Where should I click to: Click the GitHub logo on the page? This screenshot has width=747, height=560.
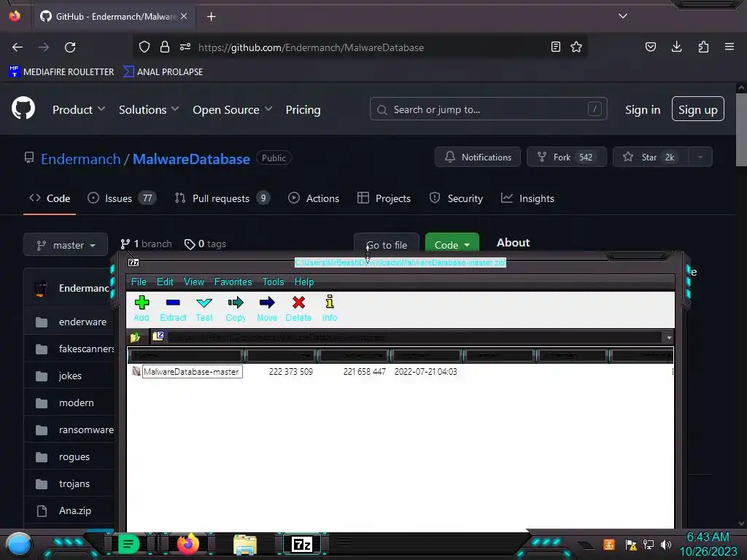(x=23, y=109)
